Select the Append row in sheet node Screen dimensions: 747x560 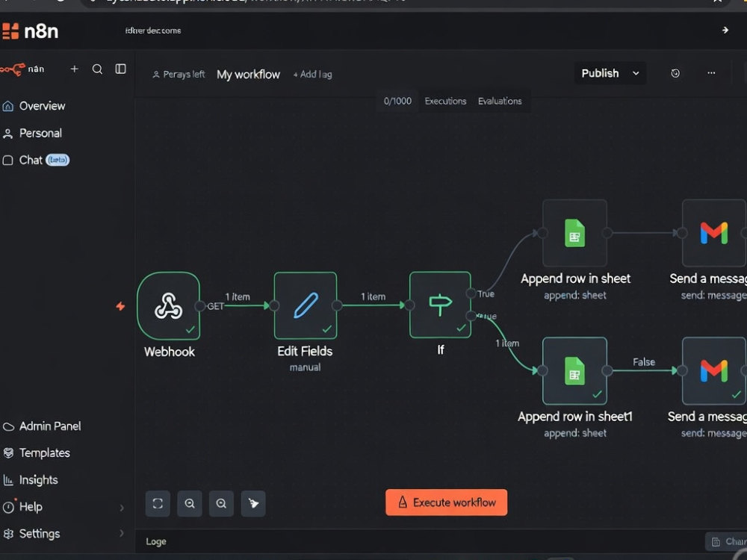point(574,233)
